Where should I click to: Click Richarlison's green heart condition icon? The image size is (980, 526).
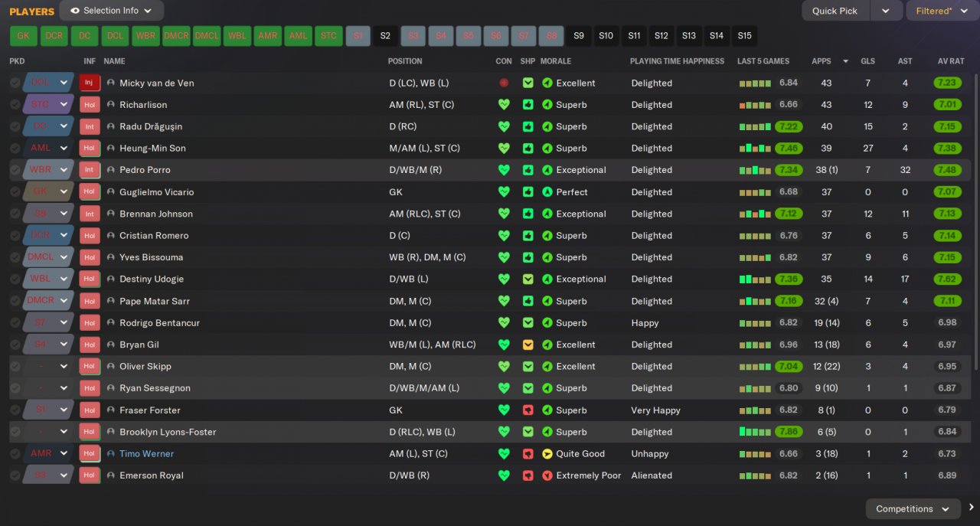(x=504, y=105)
